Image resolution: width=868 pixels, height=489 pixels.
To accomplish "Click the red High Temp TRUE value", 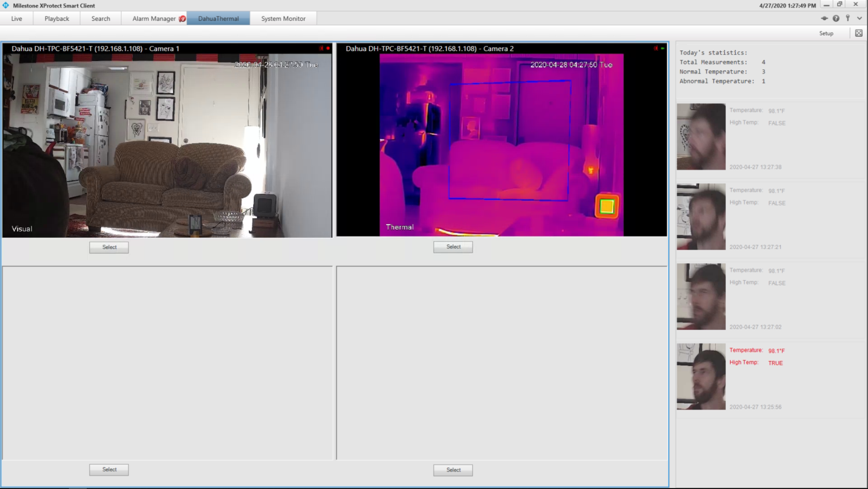I will click(775, 363).
